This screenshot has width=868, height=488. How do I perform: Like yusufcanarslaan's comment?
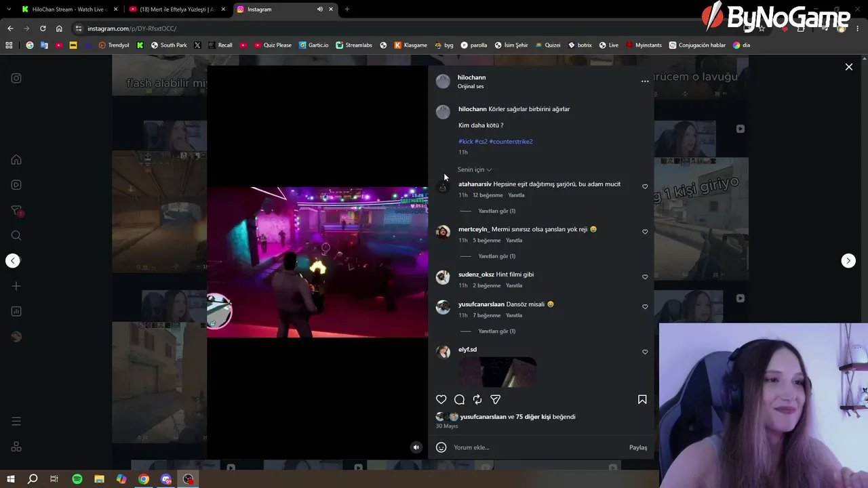645,307
